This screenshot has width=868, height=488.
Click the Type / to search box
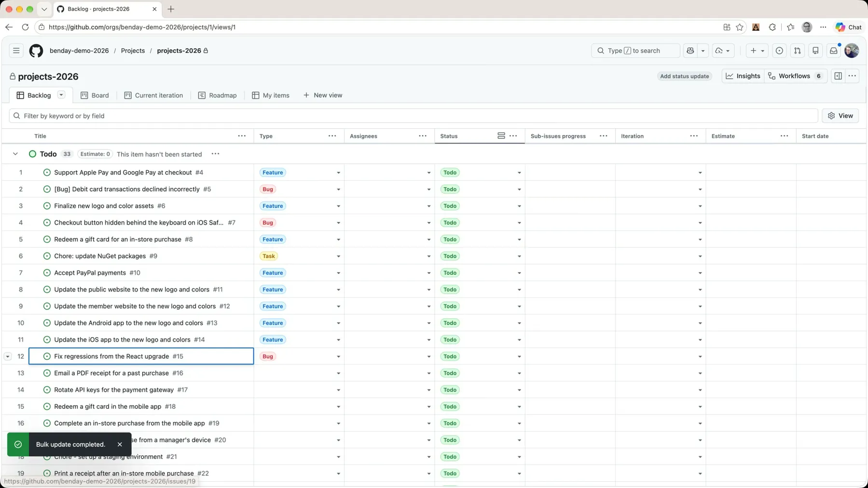(x=635, y=51)
